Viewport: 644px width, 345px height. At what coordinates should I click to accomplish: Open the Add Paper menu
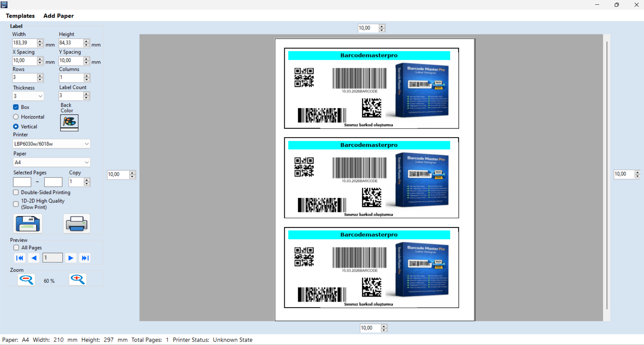58,16
